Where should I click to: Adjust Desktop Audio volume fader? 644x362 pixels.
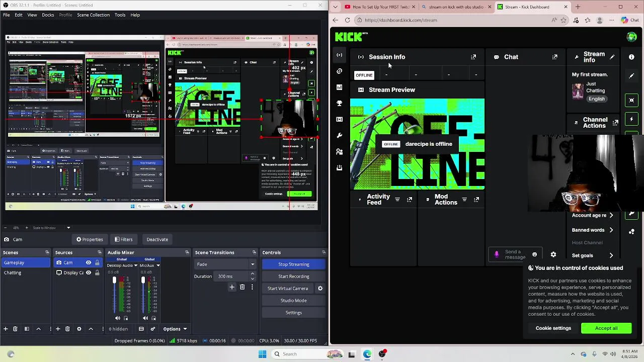pos(115,281)
